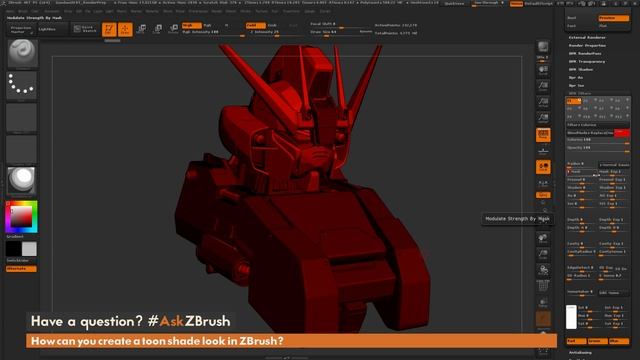Open the material sphere selector

[21, 180]
